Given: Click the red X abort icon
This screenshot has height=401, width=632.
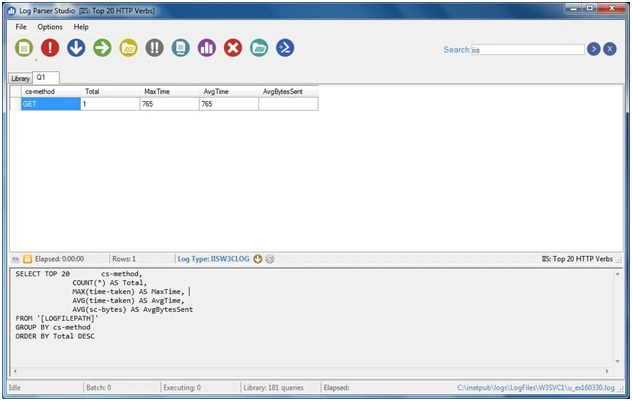Looking at the screenshot, I should click(233, 48).
